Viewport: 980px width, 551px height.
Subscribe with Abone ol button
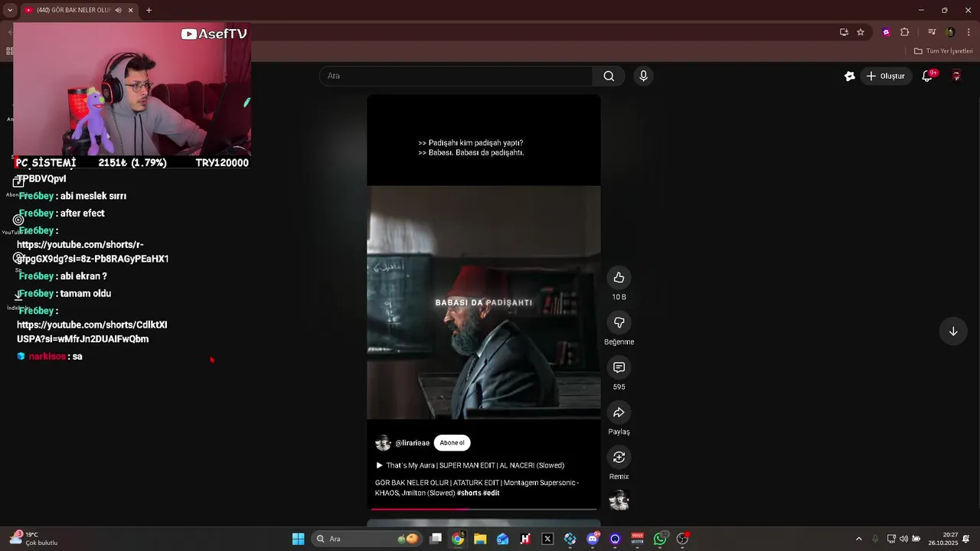[452, 442]
